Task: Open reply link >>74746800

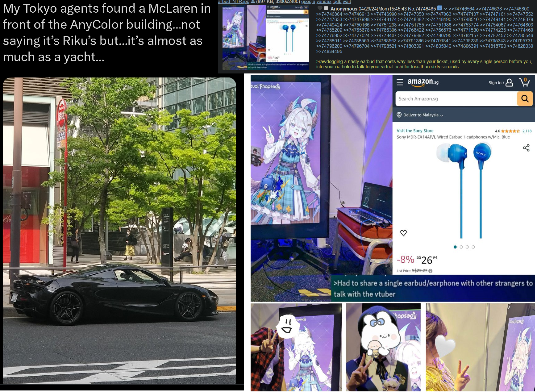Action: (516, 9)
